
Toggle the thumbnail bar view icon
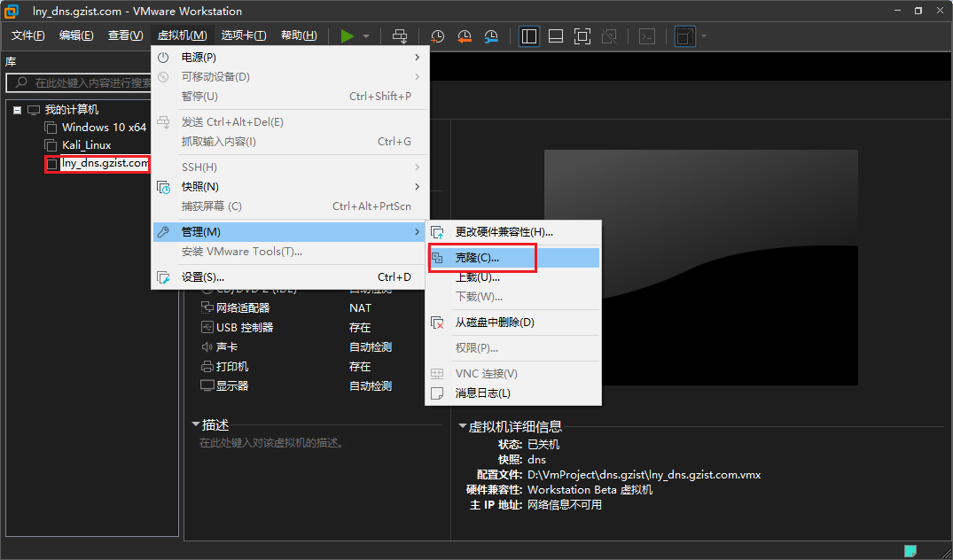pos(556,36)
